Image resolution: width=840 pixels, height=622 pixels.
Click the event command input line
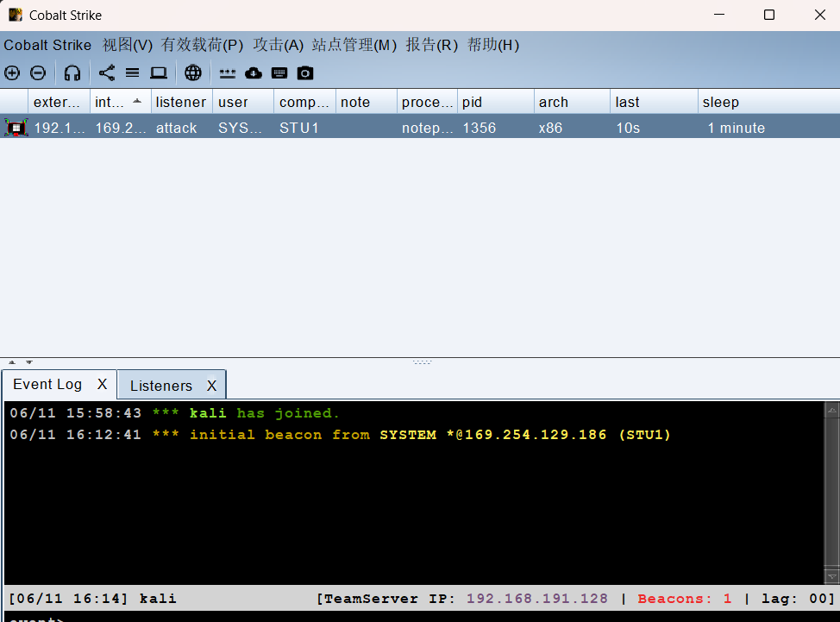420,617
